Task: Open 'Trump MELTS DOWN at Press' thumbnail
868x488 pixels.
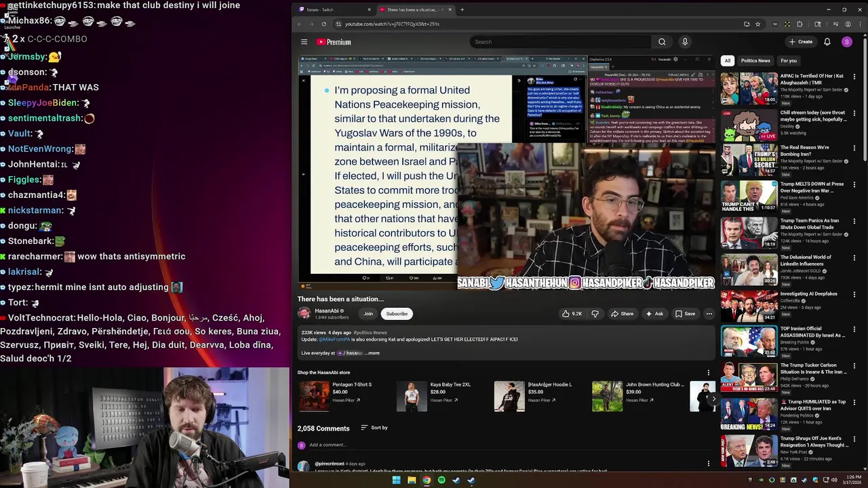Action: coord(749,197)
